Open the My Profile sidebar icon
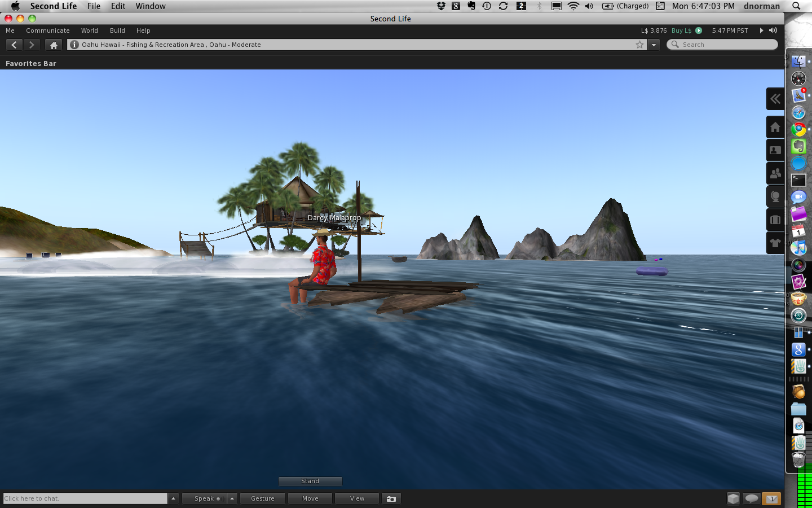The width and height of the screenshot is (812, 508). tap(775, 150)
